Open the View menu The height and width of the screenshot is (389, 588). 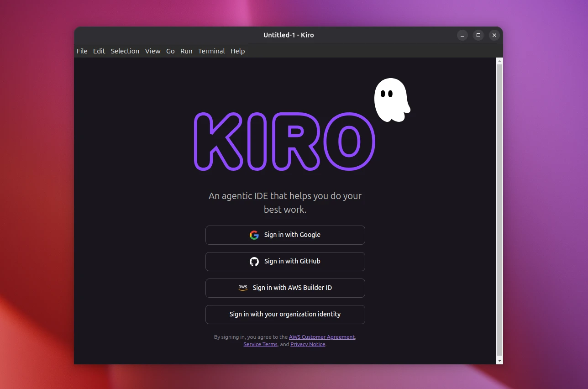(x=152, y=51)
